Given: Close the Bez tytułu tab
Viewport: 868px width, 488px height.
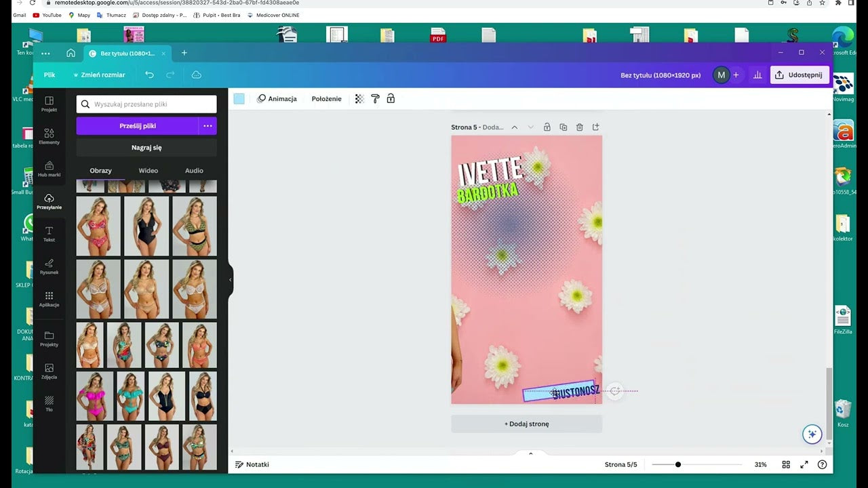Looking at the screenshot, I should (163, 54).
